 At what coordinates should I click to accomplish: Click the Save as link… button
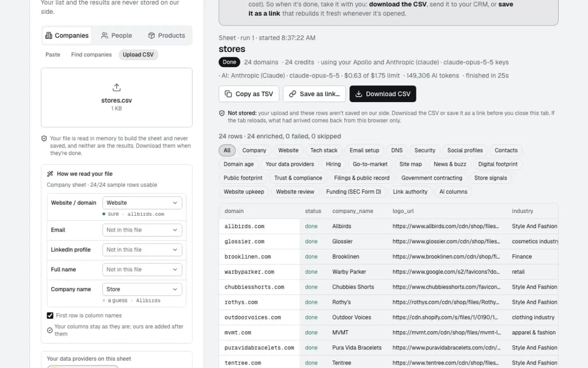pos(314,94)
